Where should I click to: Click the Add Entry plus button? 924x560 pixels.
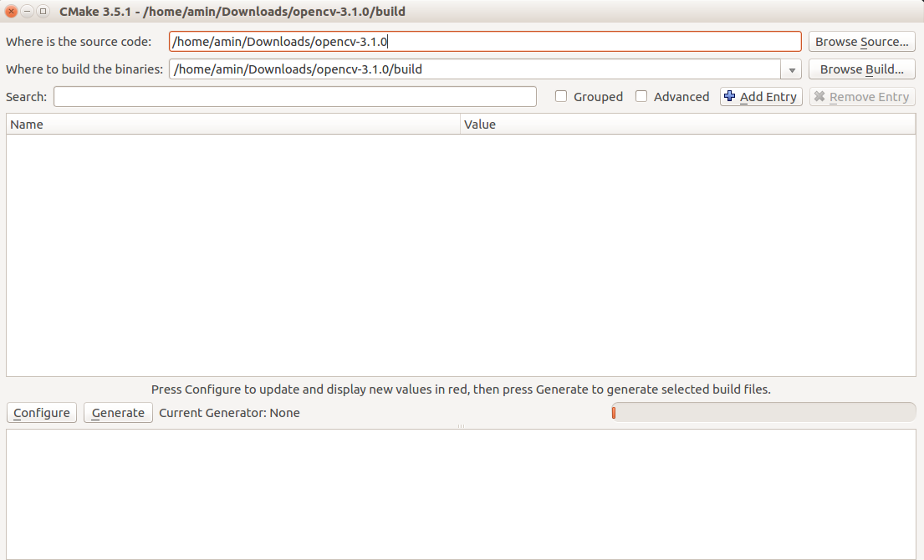(x=761, y=97)
